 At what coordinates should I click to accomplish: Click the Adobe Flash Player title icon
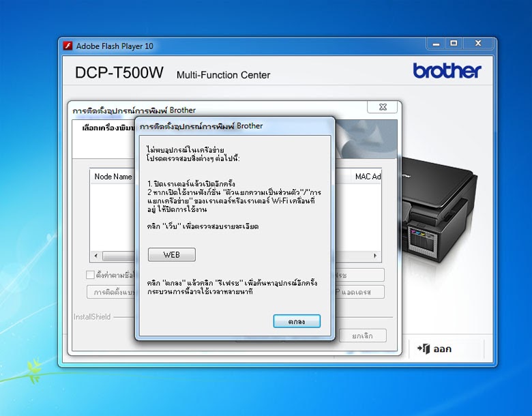68,46
